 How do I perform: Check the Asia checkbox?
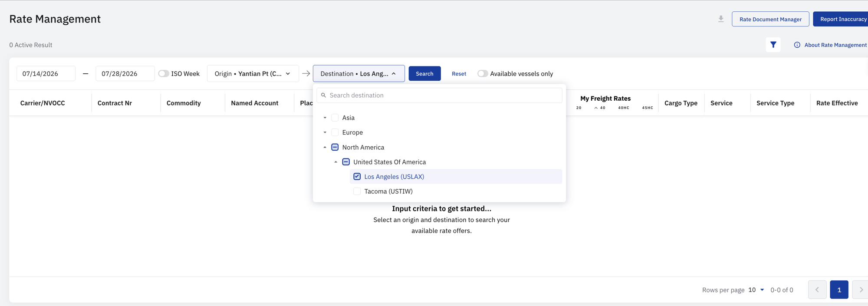[335, 118]
